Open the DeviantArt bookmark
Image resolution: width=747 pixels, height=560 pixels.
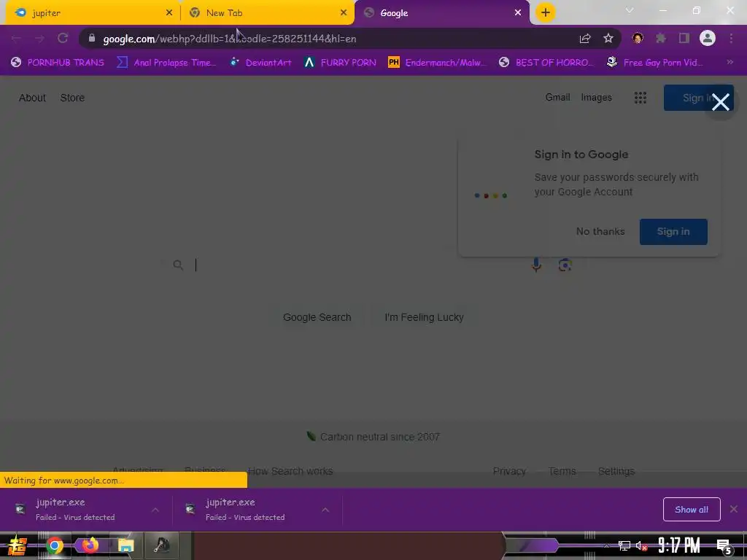click(261, 63)
